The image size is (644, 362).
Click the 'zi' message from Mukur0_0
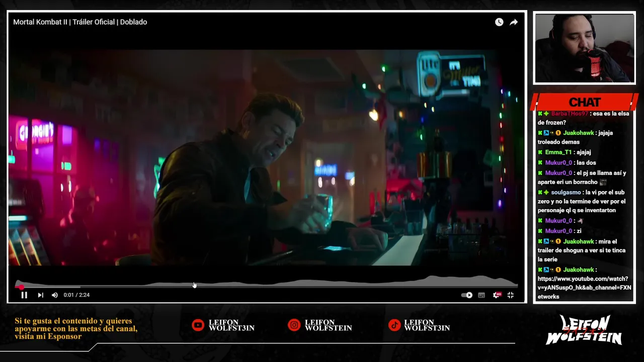click(579, 231)
